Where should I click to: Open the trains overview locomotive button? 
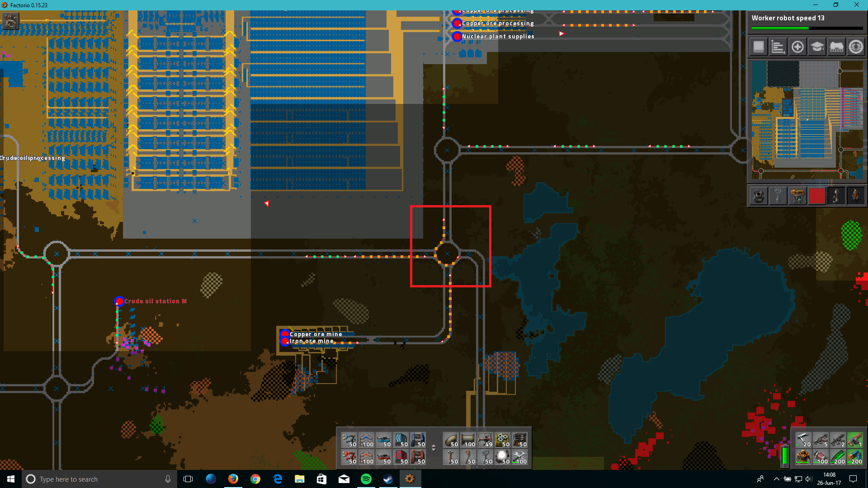tap(836, 47)
